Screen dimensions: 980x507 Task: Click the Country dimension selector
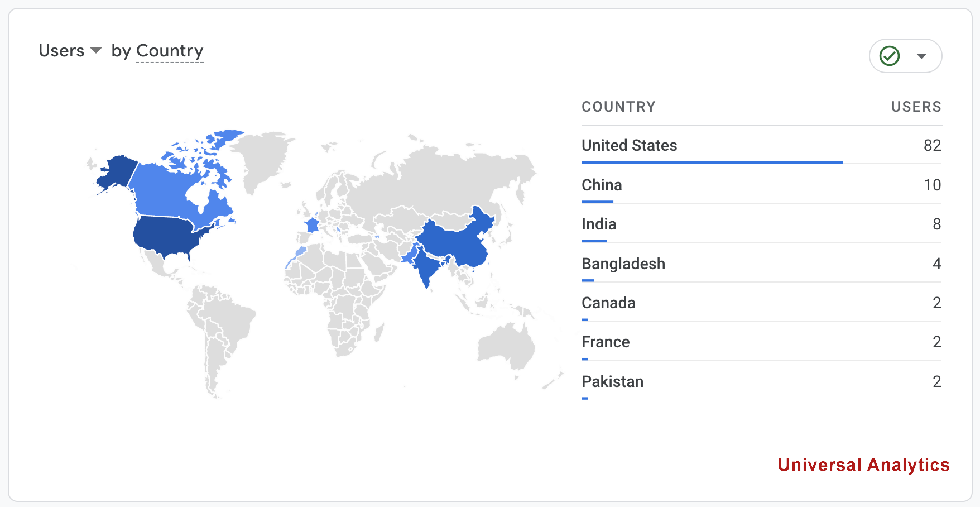170,51
